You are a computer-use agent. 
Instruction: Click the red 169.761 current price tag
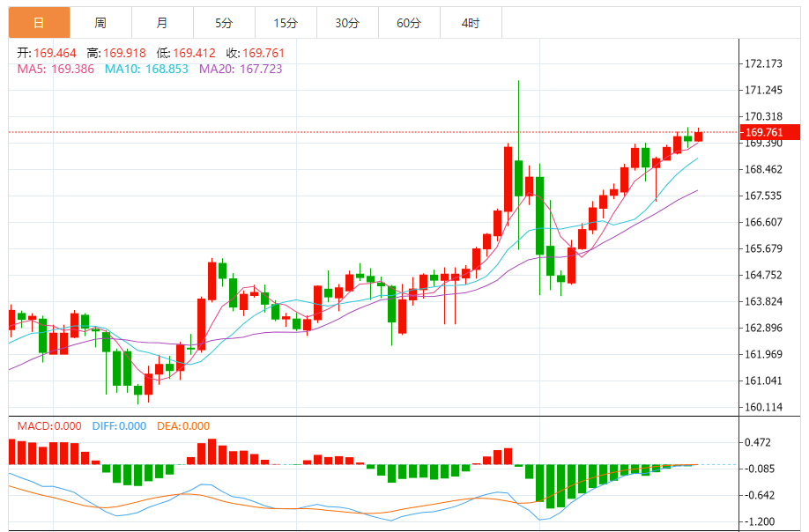[770, 132]
